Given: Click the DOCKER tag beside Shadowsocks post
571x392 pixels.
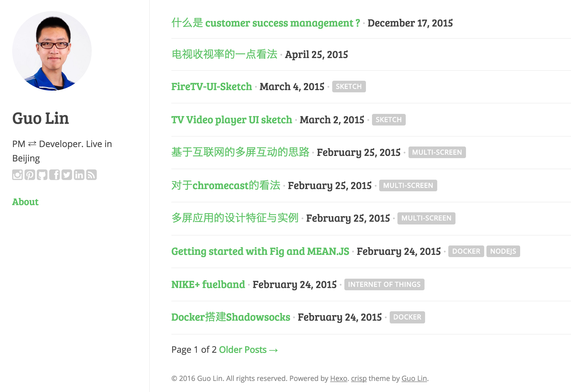Looking at the screenshot, I should pos(407,317).
